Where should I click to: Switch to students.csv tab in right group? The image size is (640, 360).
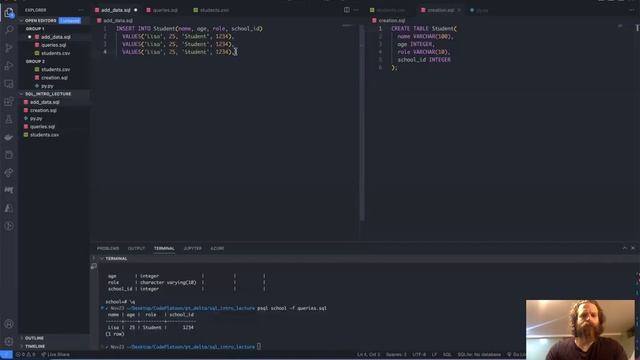(x=390, y=10)
